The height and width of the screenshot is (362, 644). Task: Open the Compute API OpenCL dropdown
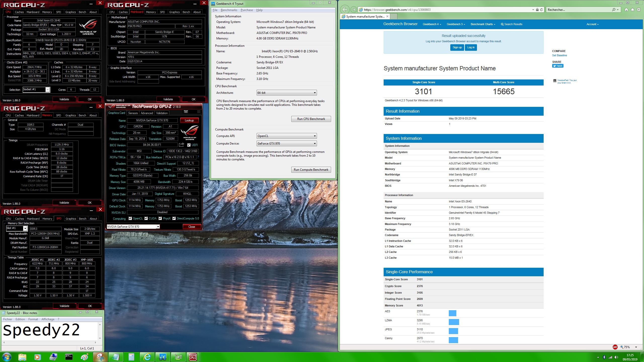point(287,136)
